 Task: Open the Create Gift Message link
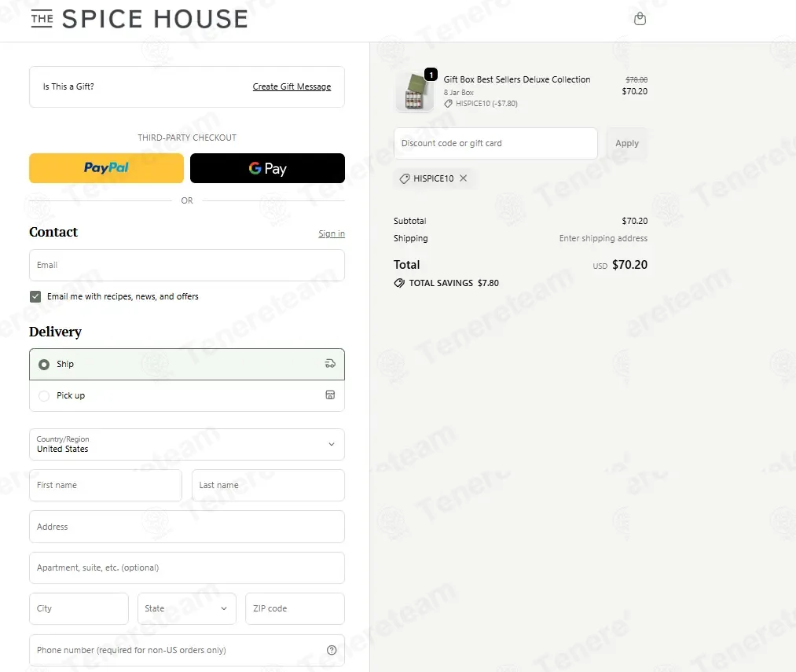292,86
